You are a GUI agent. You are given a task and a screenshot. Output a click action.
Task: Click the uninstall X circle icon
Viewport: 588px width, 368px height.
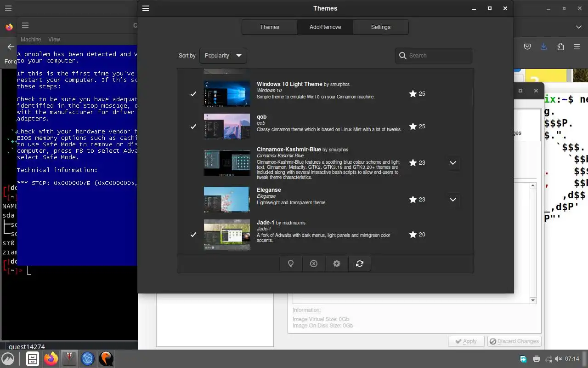[x=314, y=264]
